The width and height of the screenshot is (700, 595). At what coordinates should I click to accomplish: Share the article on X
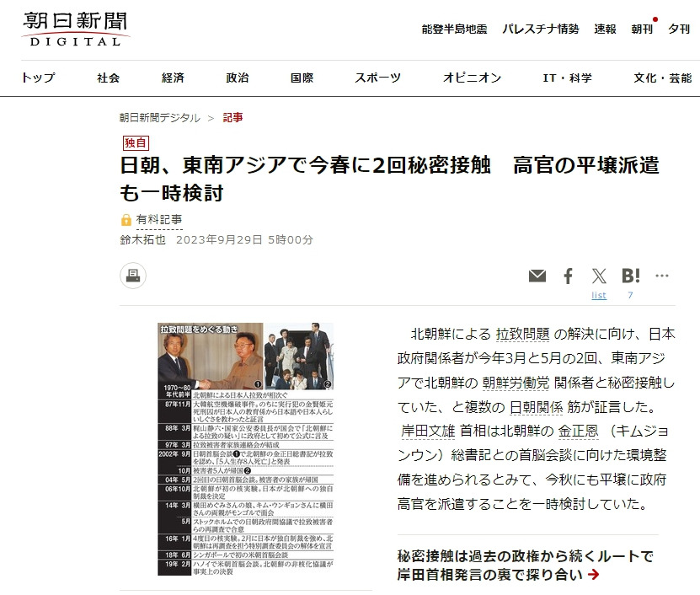tap(599, 275)
